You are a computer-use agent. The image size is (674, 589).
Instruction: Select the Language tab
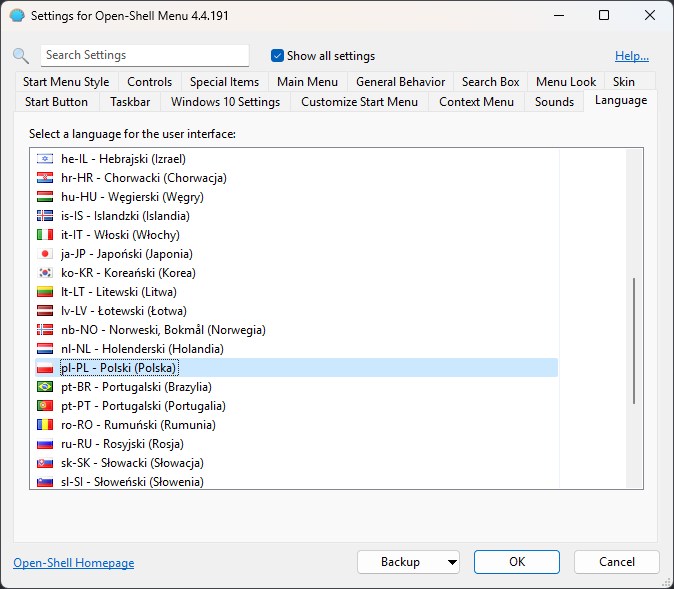tap(621, 100)
